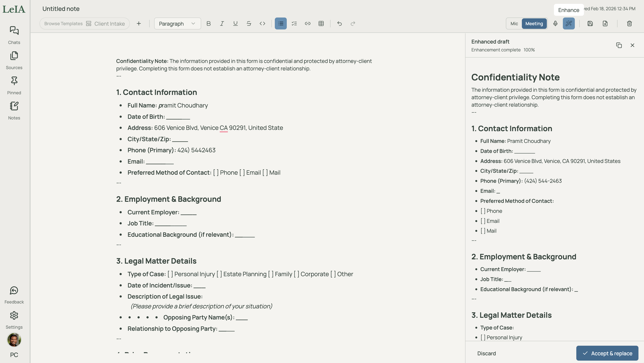Toggle bullet list formatting

point(281,24)
